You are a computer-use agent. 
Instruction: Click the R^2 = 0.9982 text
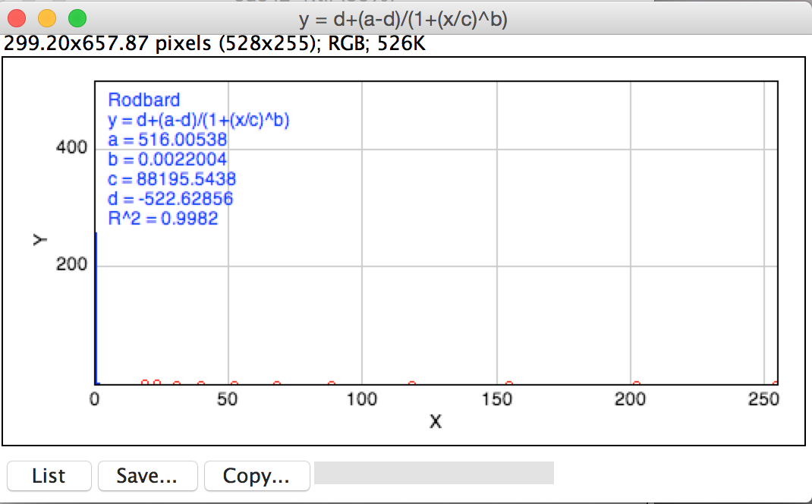pyautogui.click(x=163, y=219)
